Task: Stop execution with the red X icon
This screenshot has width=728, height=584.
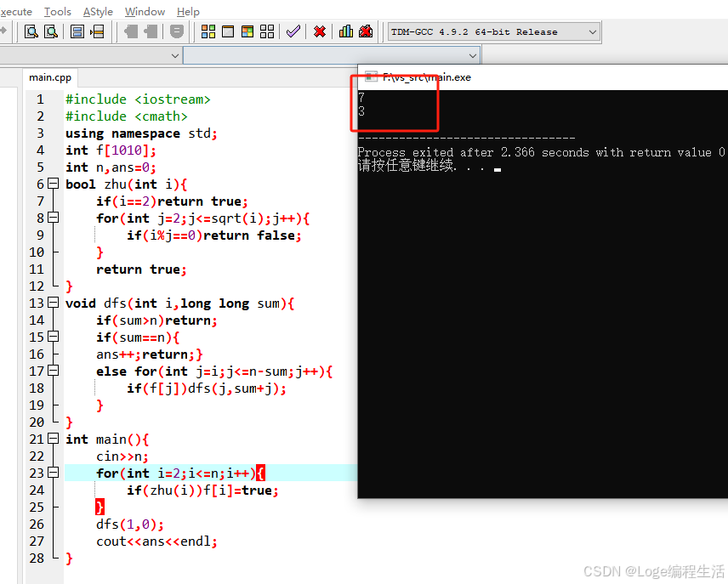Action: tap(320, 31)
